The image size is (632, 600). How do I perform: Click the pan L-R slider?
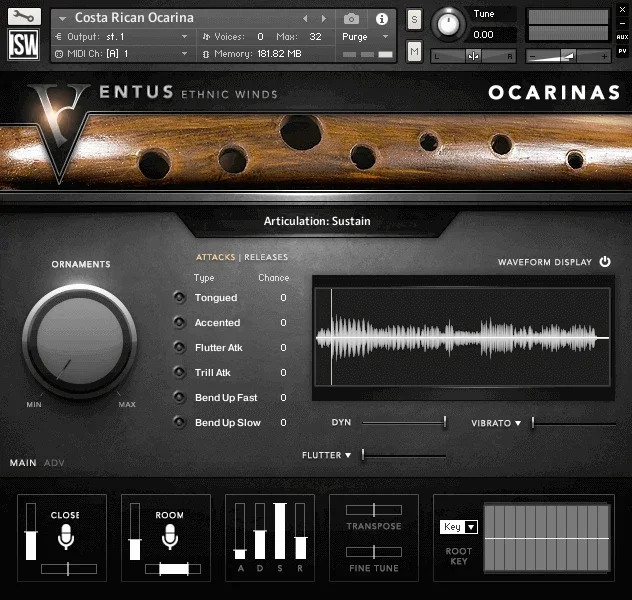(x=473, y=56)
